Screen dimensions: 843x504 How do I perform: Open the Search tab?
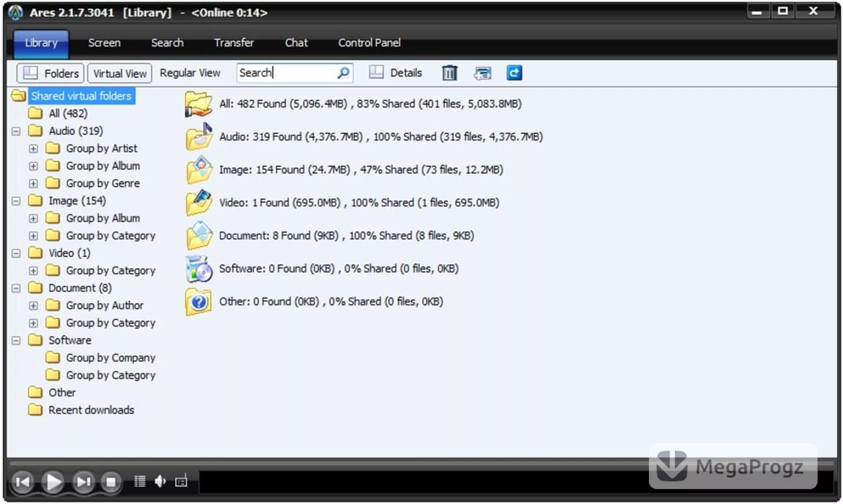coord(167,43)
